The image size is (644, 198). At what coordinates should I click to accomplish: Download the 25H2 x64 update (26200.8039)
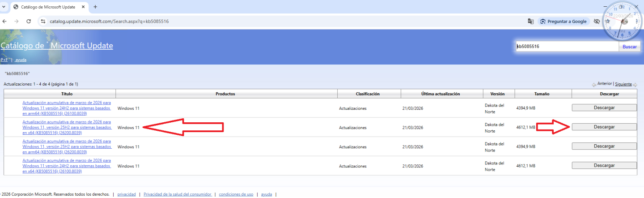tap(604, 127)
